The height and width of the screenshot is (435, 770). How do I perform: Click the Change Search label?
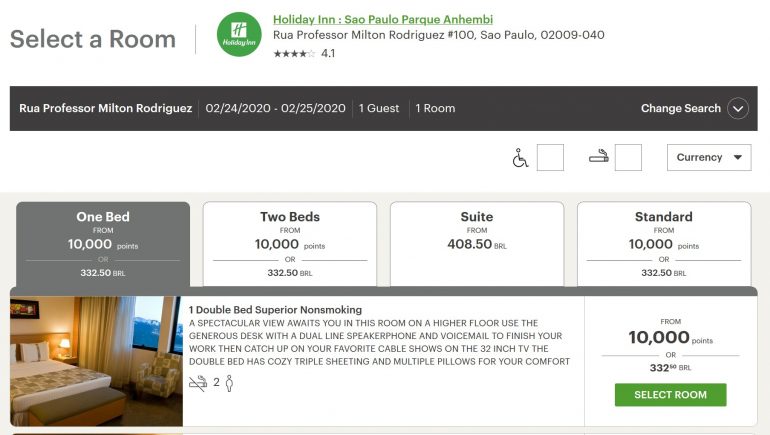click(680, 109)
